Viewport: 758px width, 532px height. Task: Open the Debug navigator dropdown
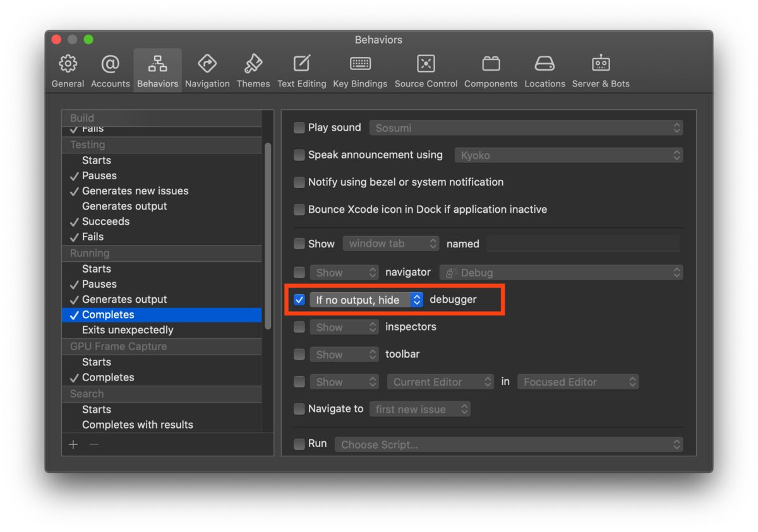pos(562,273)
